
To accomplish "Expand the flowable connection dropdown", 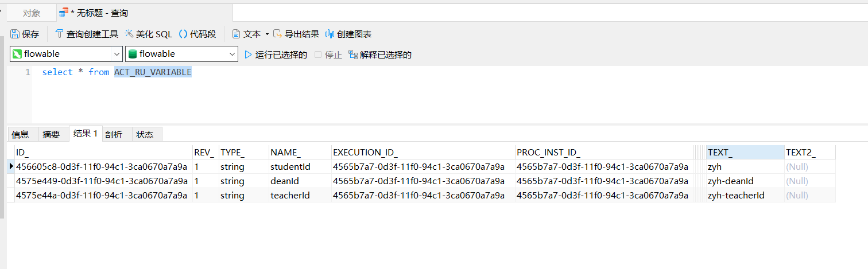I will 116,54.
